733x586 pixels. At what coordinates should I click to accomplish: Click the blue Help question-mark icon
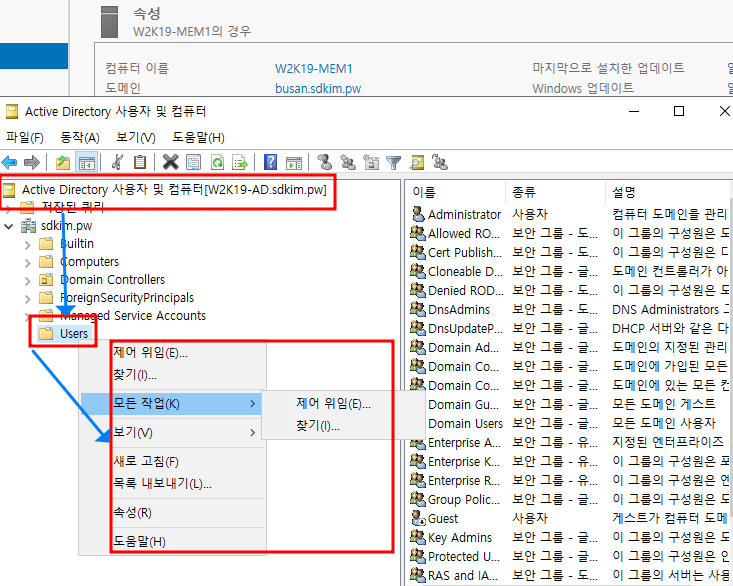point(271,163)
